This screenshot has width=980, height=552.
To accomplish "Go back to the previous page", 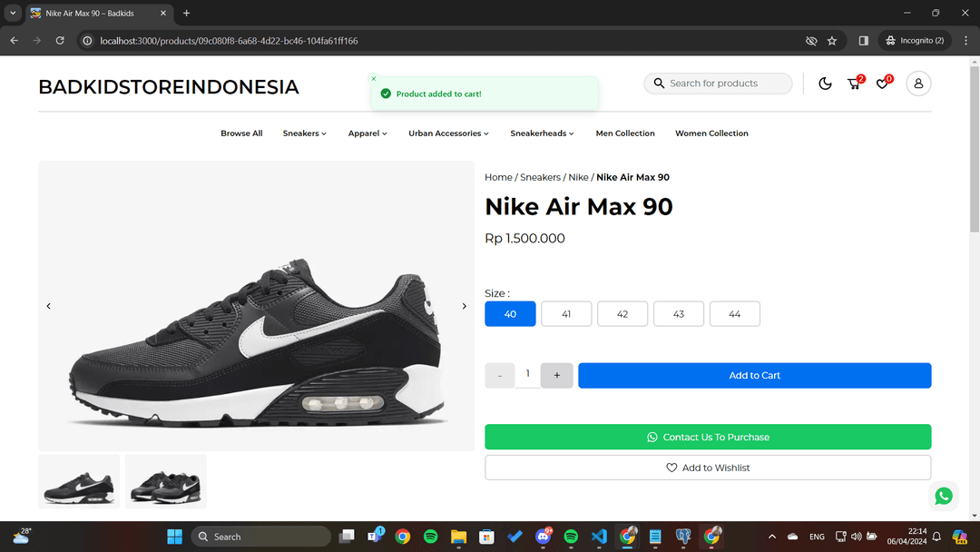I will coord(14,41).
